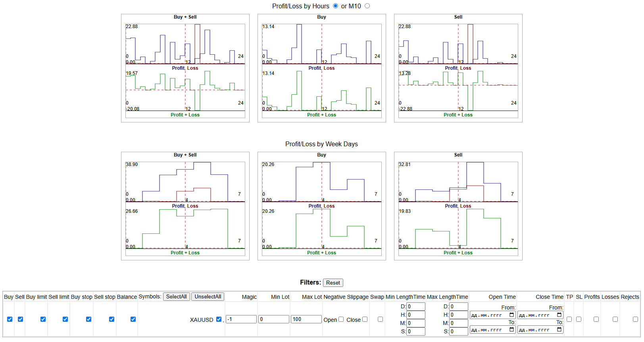Click the 'Profit/Loss by Week Days' heading
The height and width of the screenshot is (342, 644).
321,144
